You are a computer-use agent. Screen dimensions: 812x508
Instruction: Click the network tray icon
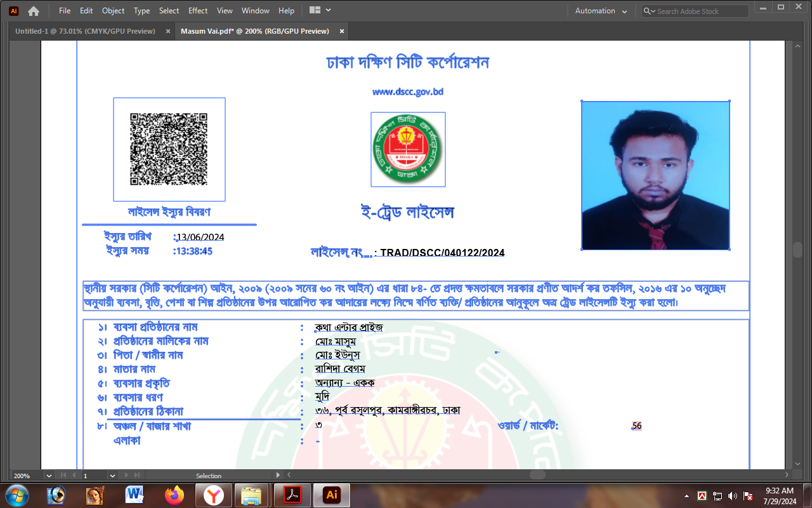[717, 495]
